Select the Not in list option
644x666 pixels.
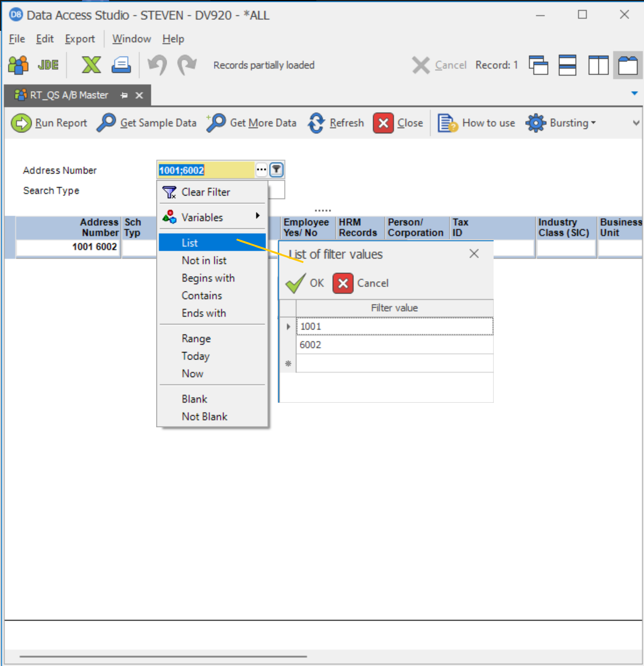coord(212,260)
